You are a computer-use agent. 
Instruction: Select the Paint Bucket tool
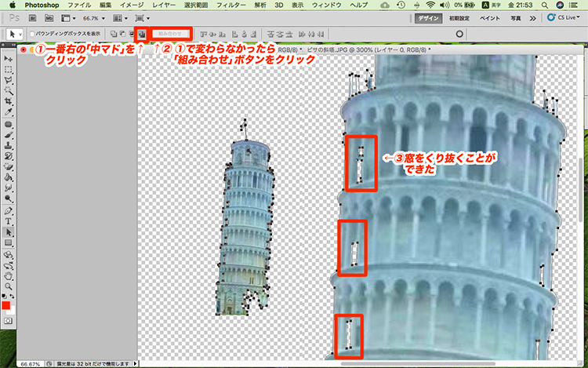coord(8,177)
